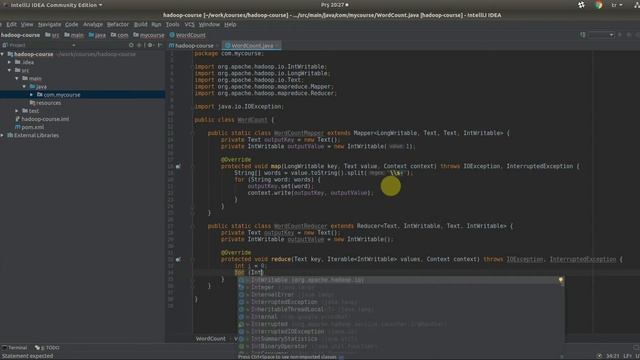Choose InterruptedException from the completion list
Image resolution: width=640 pixels, height=360 pixels.
401,302
